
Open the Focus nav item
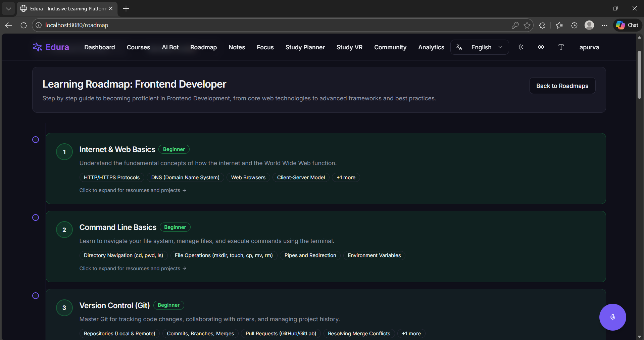tap(265, 47)
